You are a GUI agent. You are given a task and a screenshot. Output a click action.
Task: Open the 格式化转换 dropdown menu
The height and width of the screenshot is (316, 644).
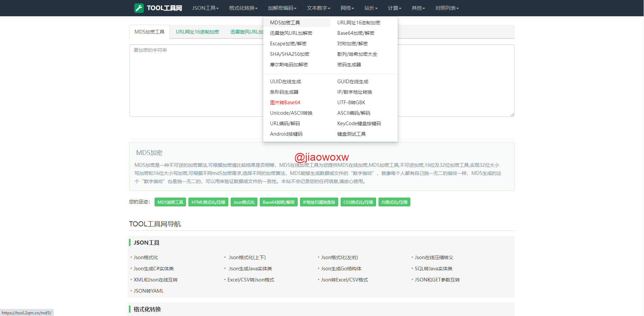tap(243, 8)
